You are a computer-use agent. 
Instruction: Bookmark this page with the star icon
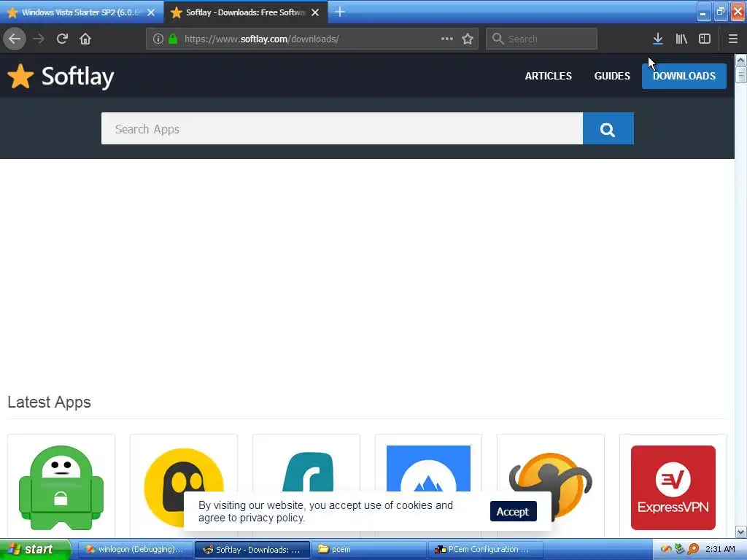[x=468, y=39]
